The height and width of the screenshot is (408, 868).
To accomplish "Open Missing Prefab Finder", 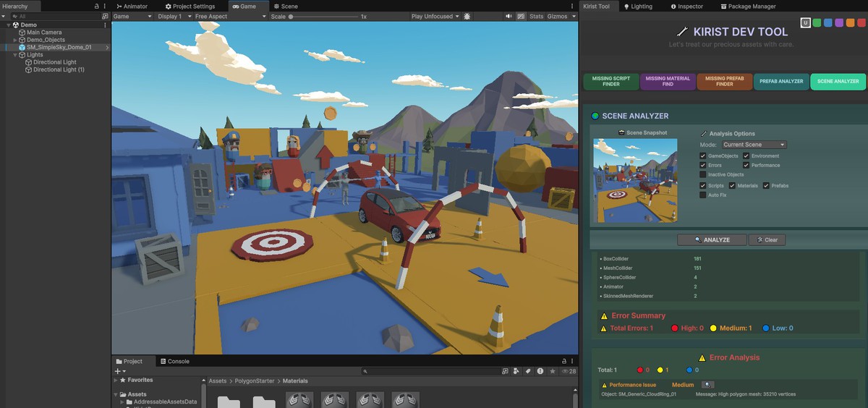I will point(724,81).
